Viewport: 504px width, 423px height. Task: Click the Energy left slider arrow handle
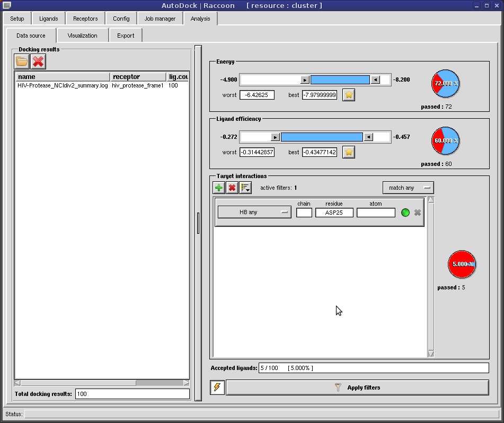305,80
